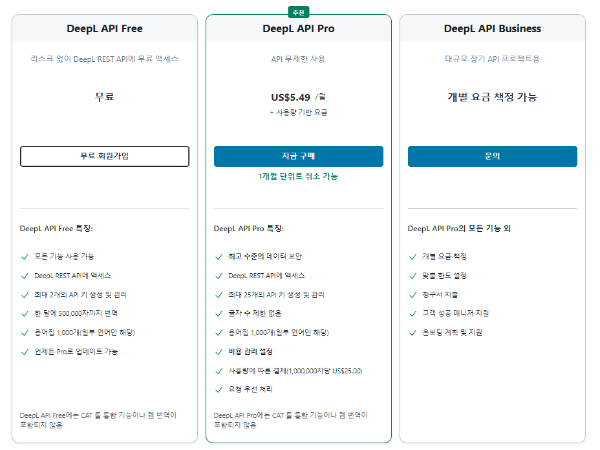
Task: Click the DeepL API Pro 특징: label
Action: tap(249, 228)
